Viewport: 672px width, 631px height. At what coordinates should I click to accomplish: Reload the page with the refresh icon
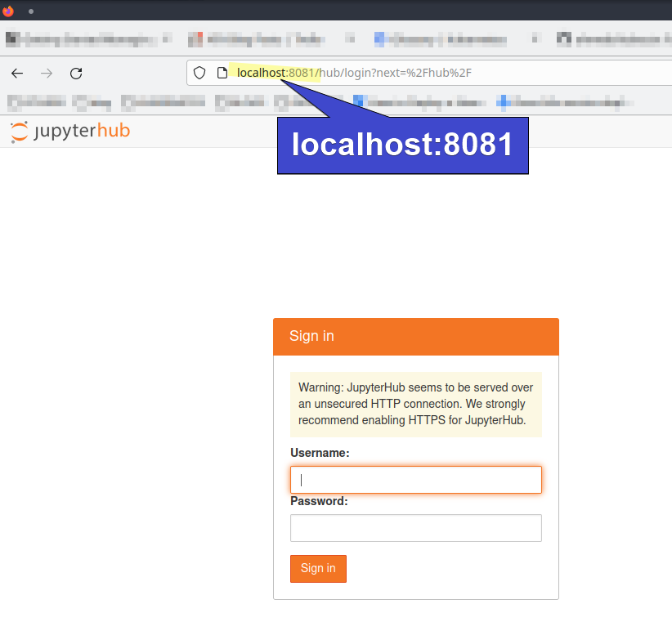click(76, 74)
